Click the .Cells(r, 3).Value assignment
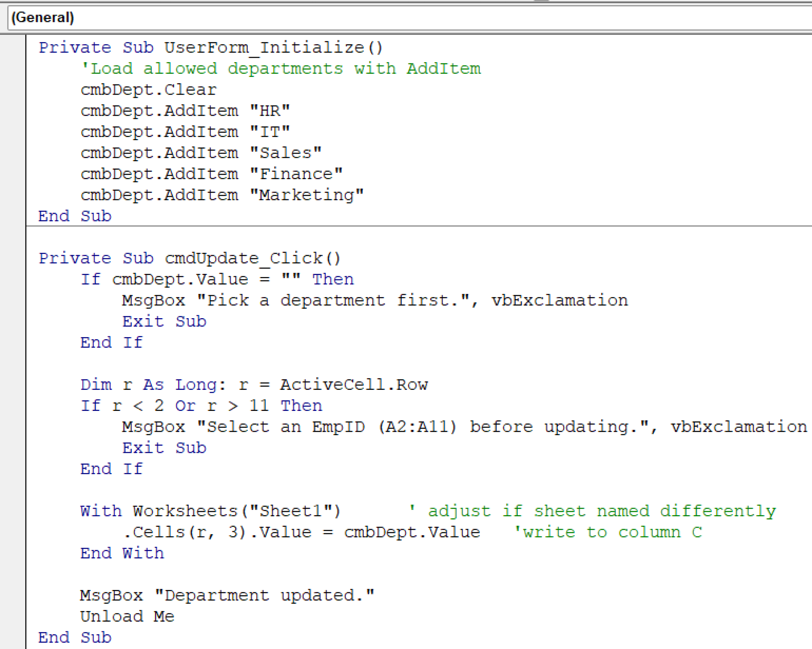The width and height of the screenshot is (812, 649). (x=301, y=531)
